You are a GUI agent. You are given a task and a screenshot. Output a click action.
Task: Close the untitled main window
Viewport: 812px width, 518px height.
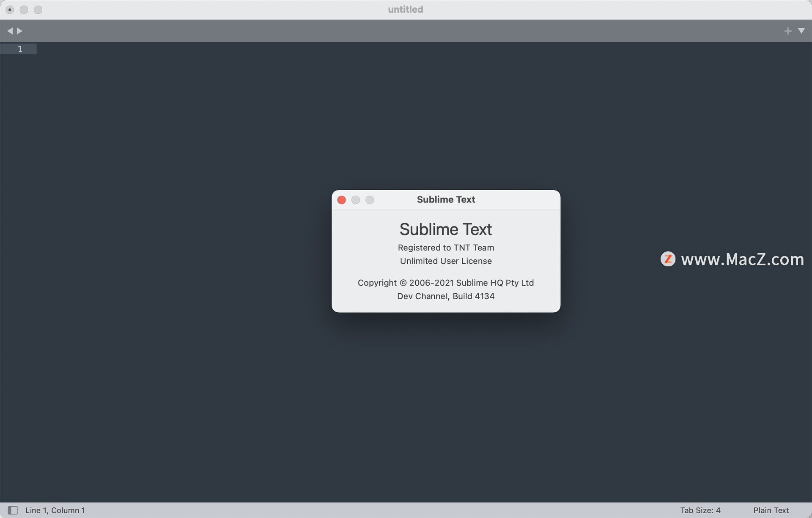[10, 10]
